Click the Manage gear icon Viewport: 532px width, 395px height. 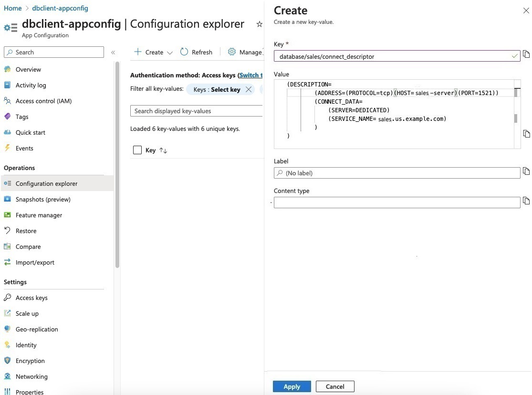232,52
